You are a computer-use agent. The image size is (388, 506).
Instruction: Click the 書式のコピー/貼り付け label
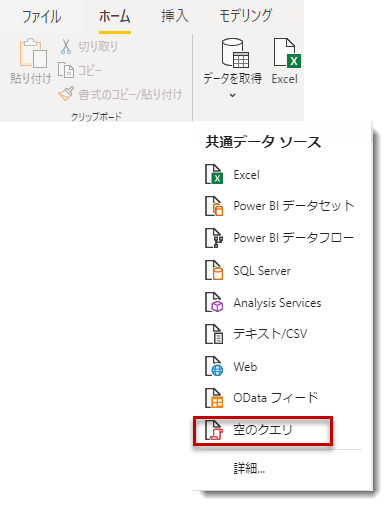tap(130, 94)
